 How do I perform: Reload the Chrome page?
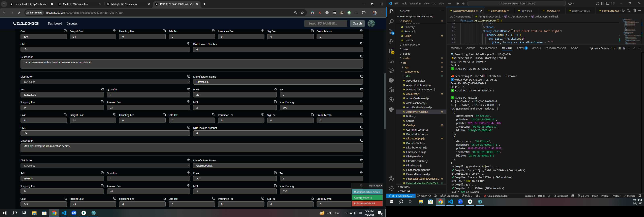pos(19,13)
